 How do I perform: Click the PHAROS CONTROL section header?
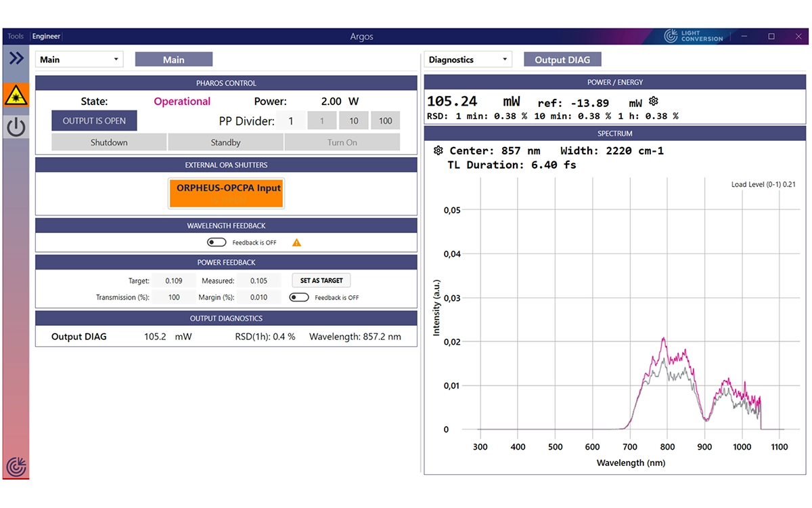tap(226, 83)
